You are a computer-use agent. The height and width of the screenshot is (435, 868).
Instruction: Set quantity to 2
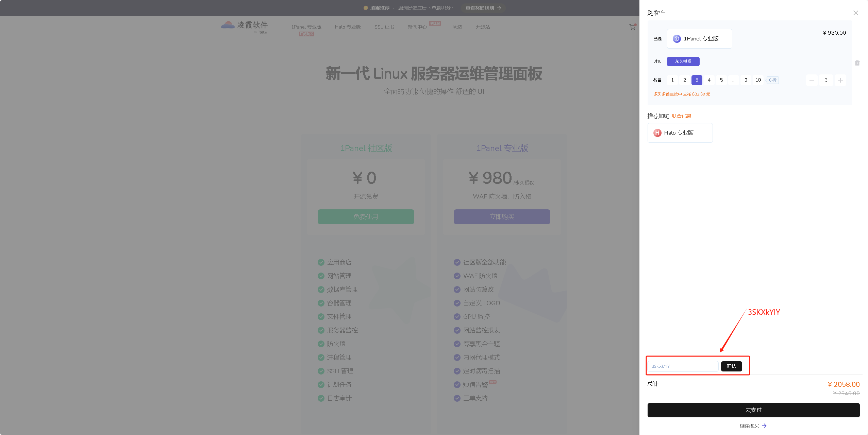pyautogui.click(x=684, y=80)
